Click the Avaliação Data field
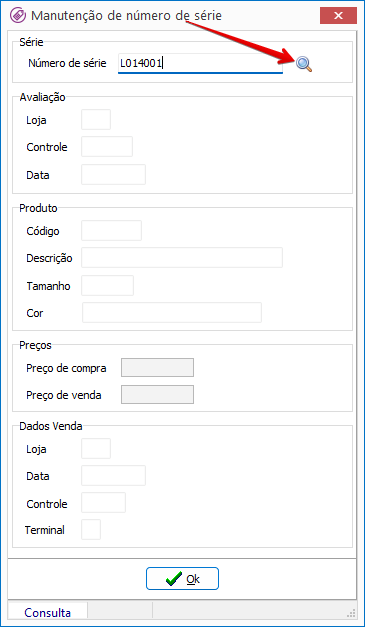The image size is (365, 627). [114, 174]
